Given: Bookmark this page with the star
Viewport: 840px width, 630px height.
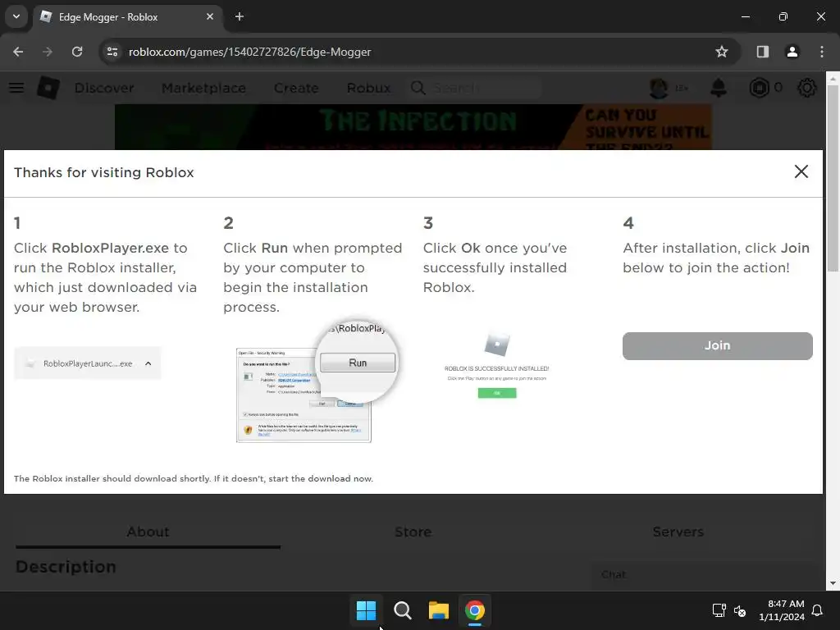Looking at the screenshot, I should [x=722, y=52].
